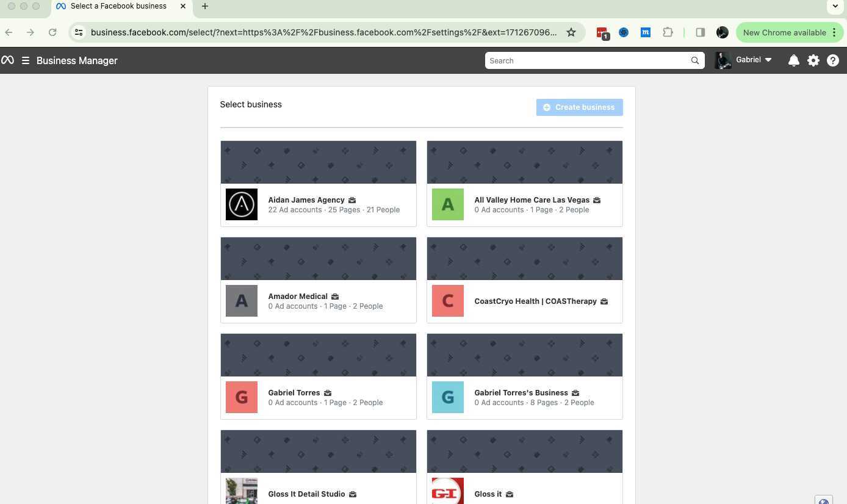Click stats text under All Valley Home Care
The image size is (847, 504).
tap(532, 210)
